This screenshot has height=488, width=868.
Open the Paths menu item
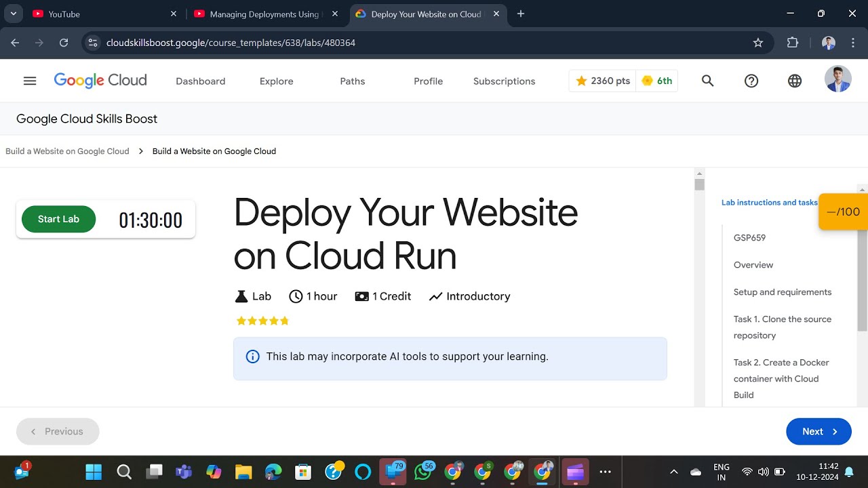[x=353, y=81]
